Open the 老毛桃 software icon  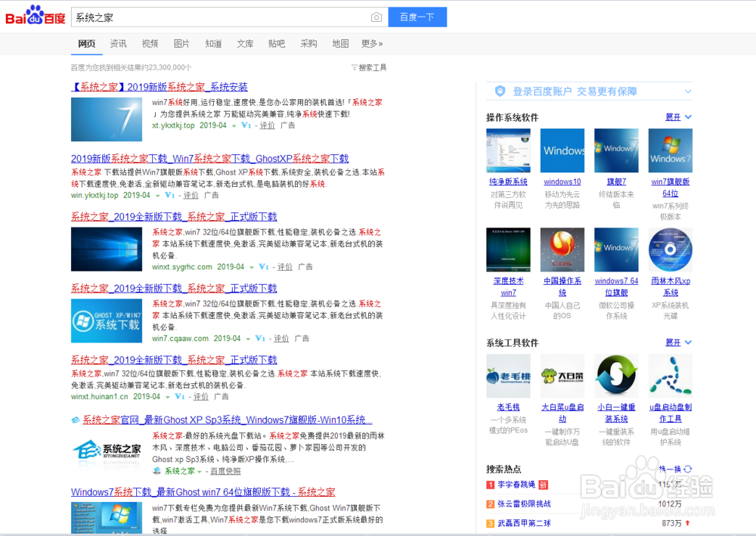507,376
